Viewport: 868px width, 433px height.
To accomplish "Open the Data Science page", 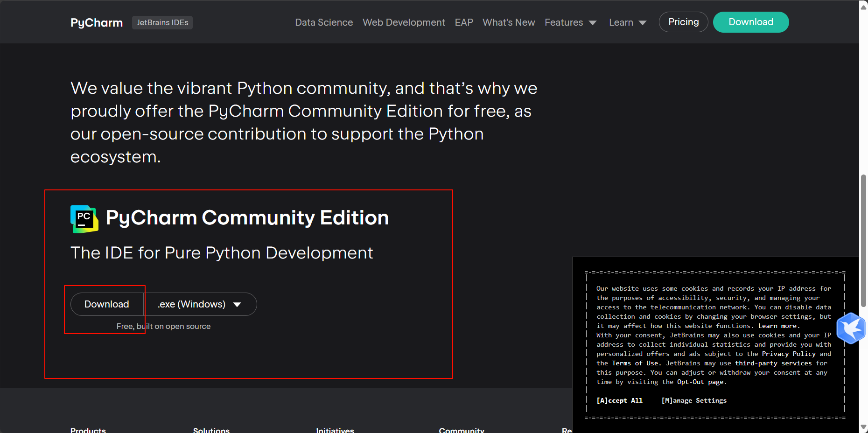I will pos(324,22).
